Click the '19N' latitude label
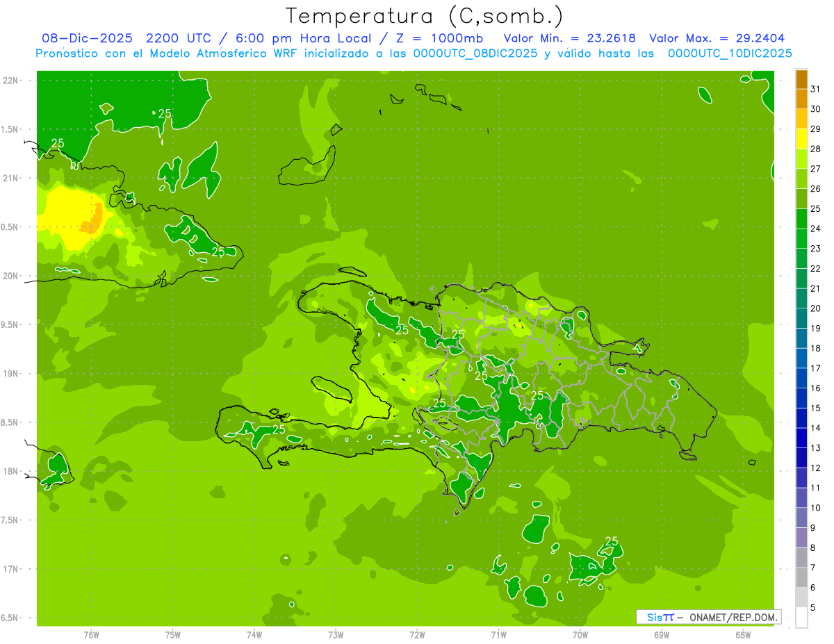The width and height of the screenshot is (834, 644). click(x=10, y=374)
